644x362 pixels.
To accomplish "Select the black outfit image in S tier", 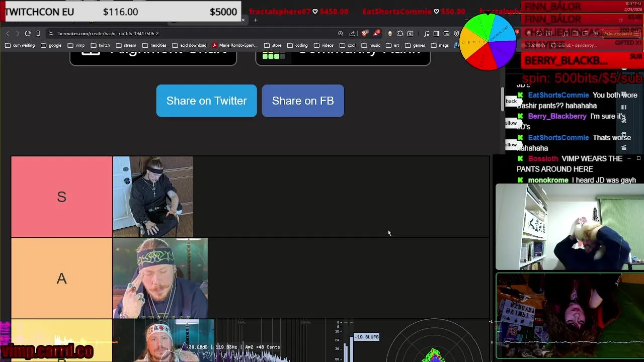I will click(x=152, y=197).
